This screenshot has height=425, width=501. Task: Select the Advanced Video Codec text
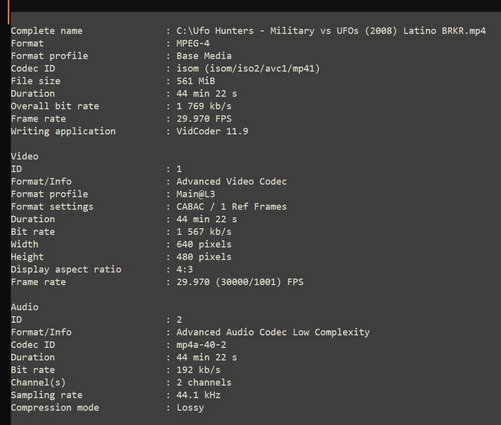(231, 182)
